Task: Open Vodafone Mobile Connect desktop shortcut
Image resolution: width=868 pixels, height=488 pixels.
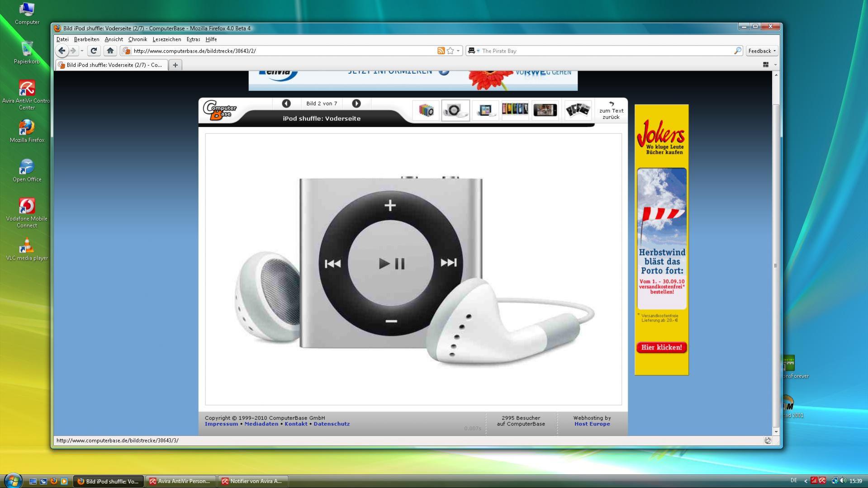Action: tap(27, 213)
